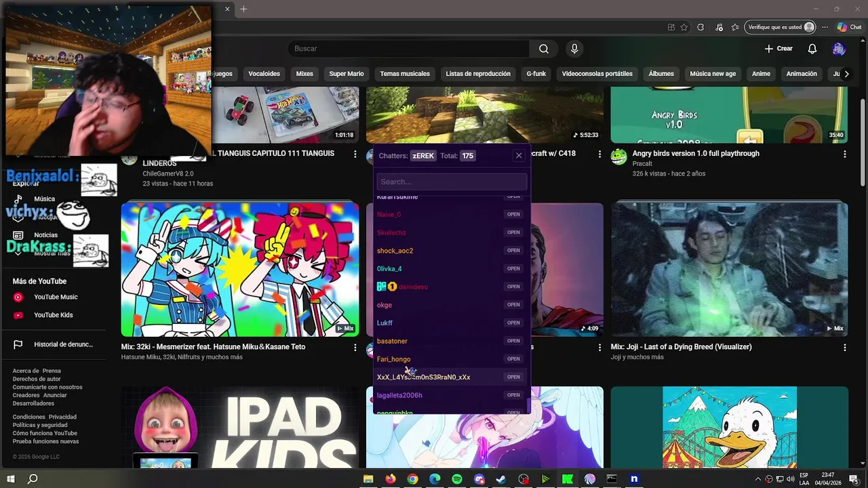
Task: Select the Vocaloides filter chip
Action: click(264, 74)
